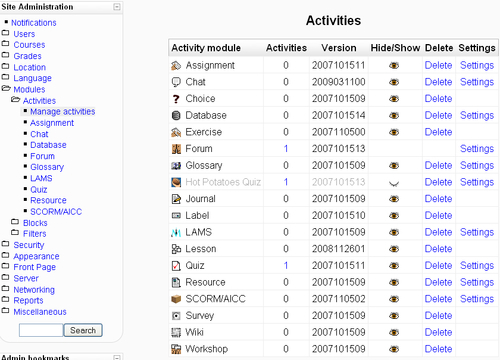Click the Choice question mark icon

tap(176, 99)
